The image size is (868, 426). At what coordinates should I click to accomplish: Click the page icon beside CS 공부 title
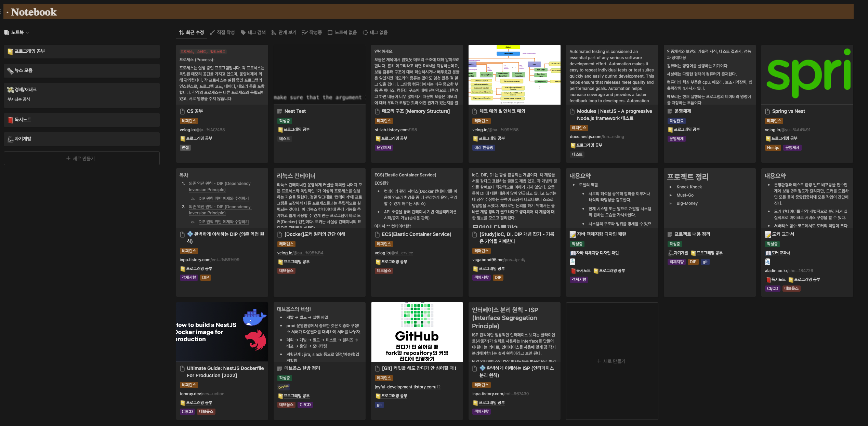pos(182,111)
